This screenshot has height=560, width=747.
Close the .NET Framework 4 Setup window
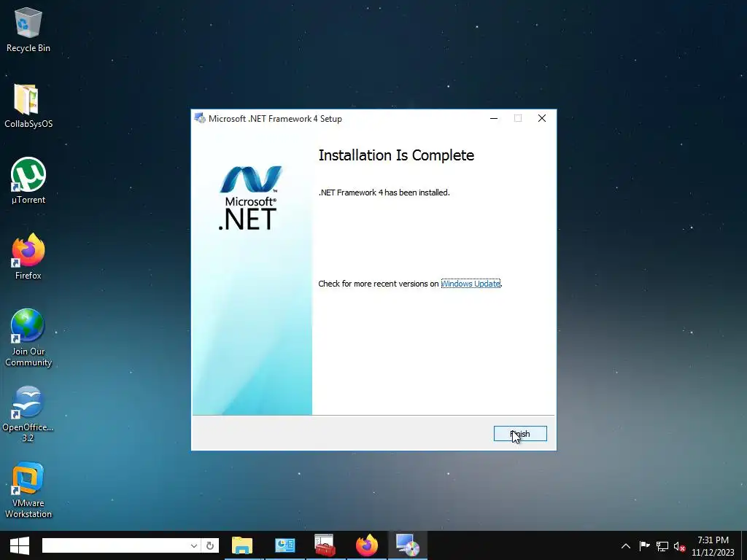pos(542,118)
